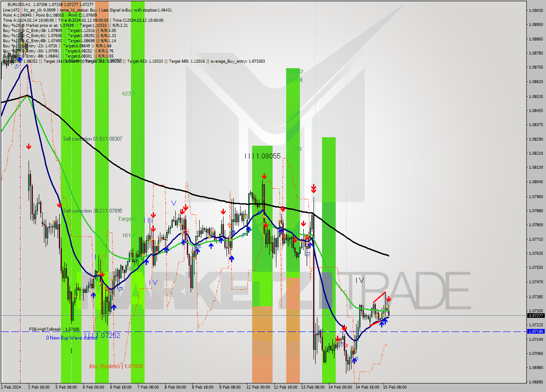Click the blue '1.07252' wave label
This screenshot has height=392, width=546.
[x=109, y=336]
